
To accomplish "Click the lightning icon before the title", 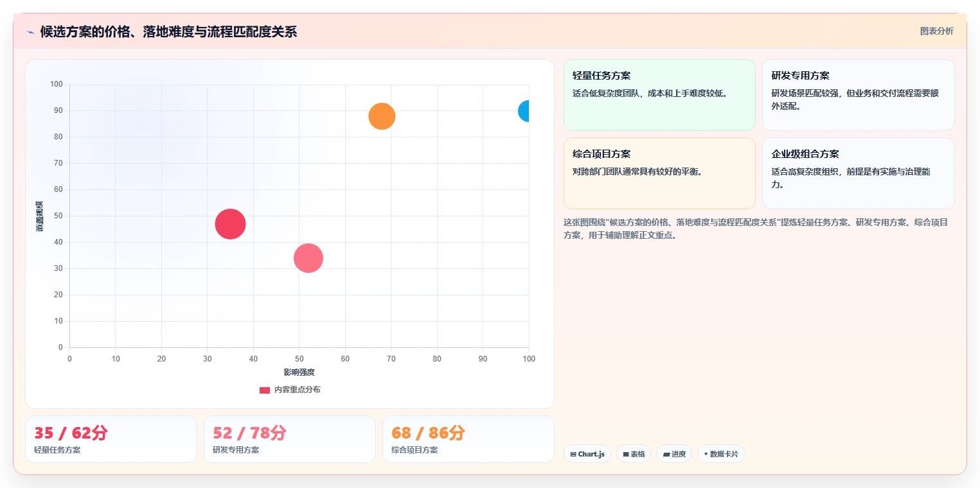I will click(x=30, y=32).
